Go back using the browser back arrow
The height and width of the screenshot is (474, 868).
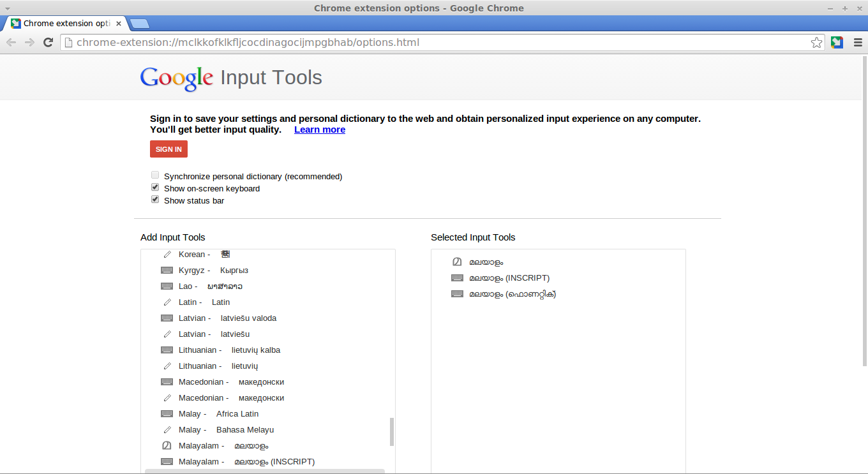coord(11,43)
